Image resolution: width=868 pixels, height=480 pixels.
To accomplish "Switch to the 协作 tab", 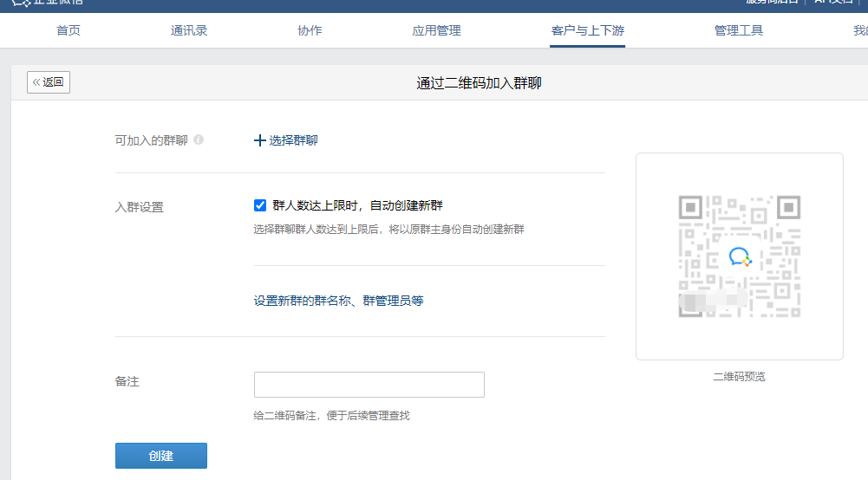I will coord(310,30).
